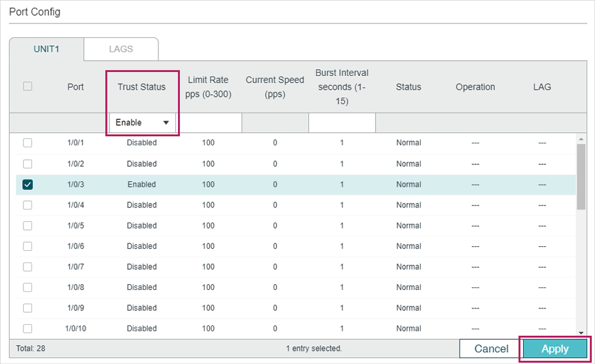Check the box for port 1/0/5

[x=27, y=225]
